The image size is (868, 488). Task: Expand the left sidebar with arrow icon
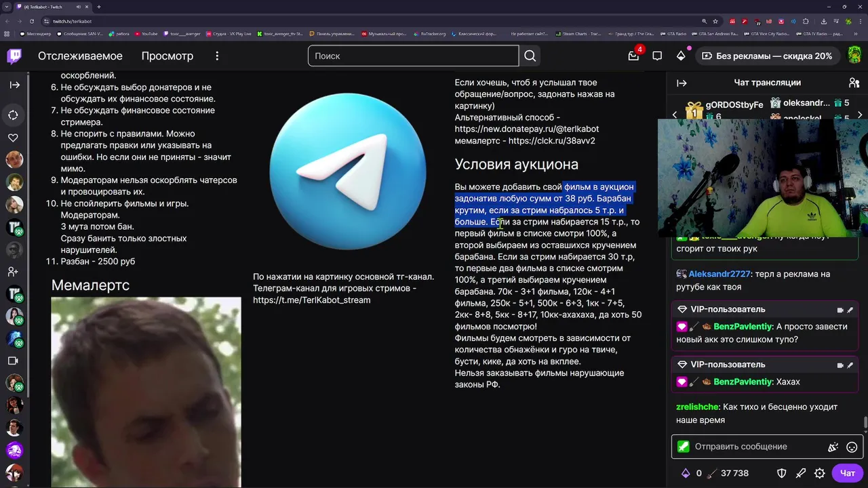(14, 85)
